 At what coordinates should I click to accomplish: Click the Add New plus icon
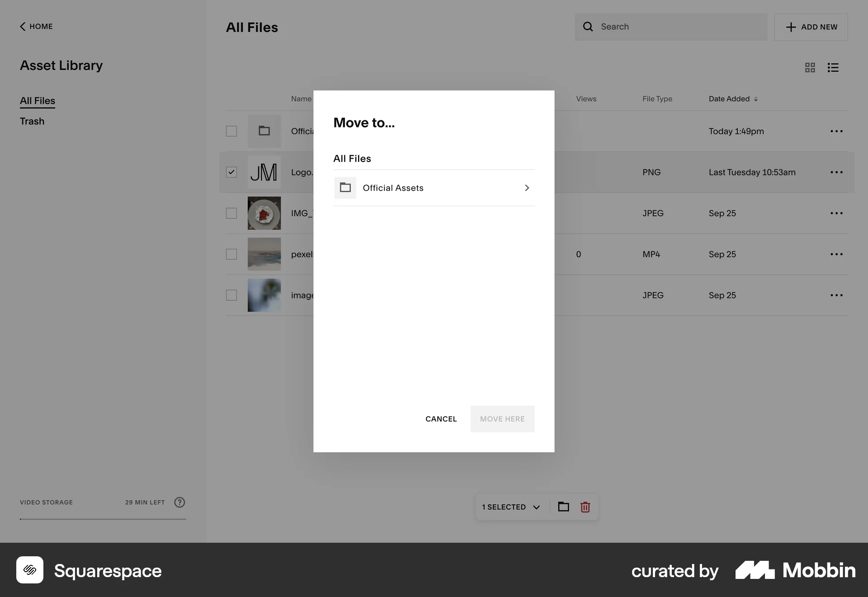(790, 27)
